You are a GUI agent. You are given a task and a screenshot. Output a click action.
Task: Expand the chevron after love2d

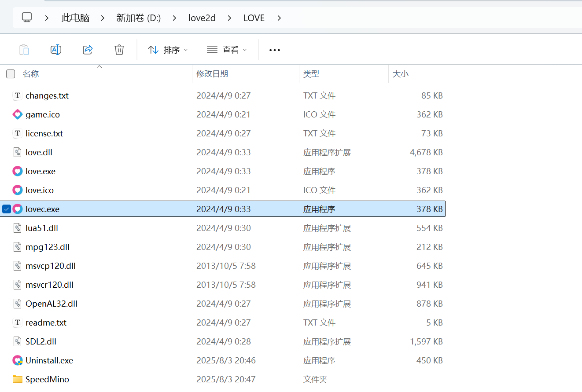point(229,18)
